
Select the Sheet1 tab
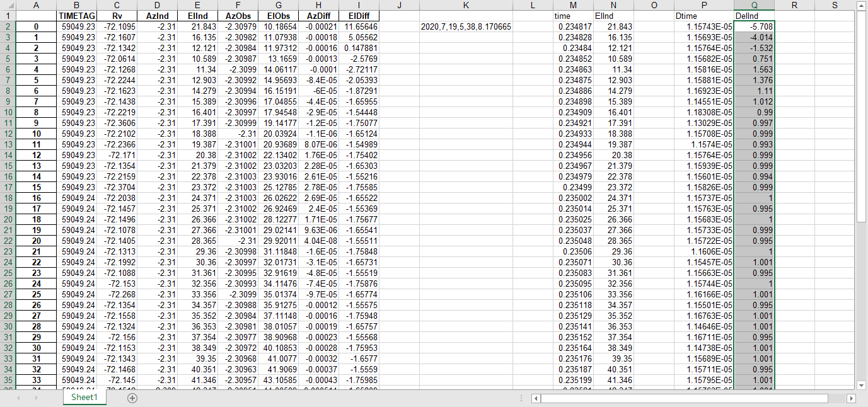(x=84, y=399)
